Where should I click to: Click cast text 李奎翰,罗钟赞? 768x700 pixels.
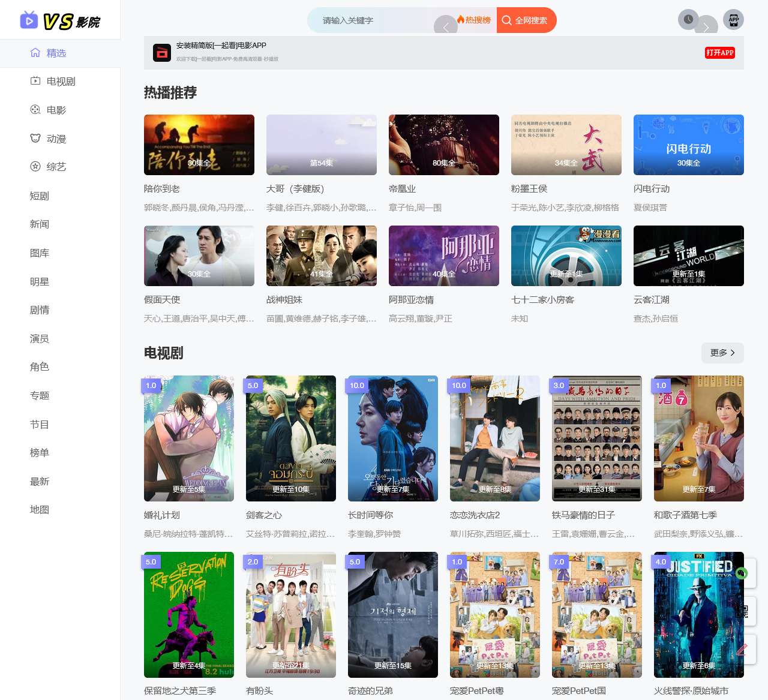374,534
